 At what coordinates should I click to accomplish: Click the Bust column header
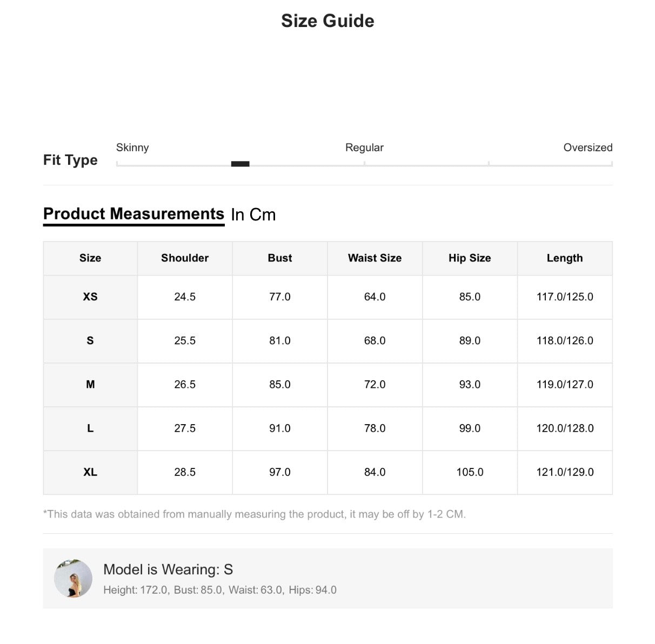pos(280,258)
